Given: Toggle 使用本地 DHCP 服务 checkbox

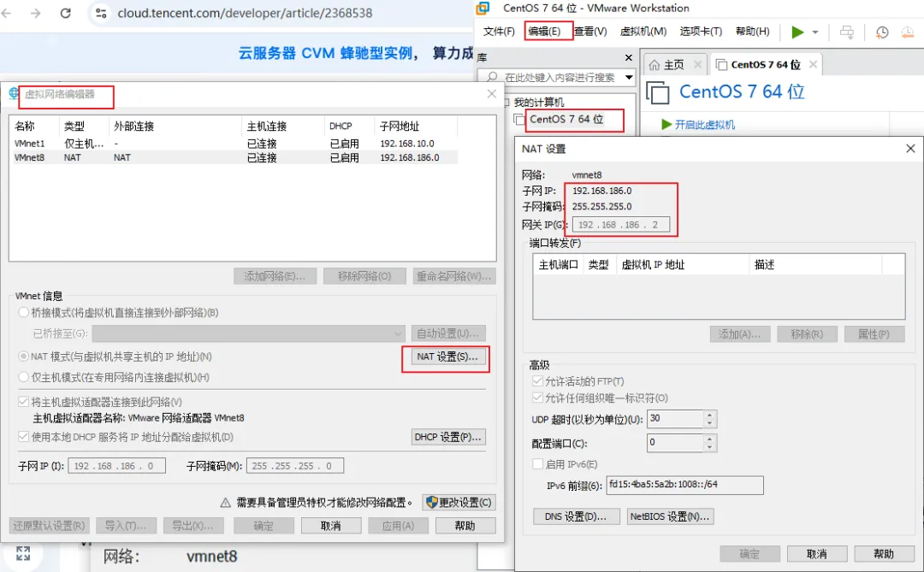Looking at the screenshot, I should [24, 437].
